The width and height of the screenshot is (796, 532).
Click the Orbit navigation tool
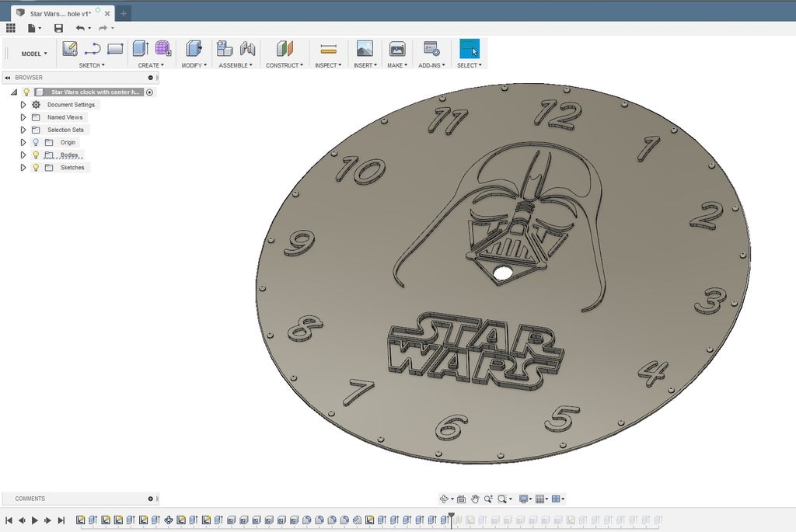point(444,499)
